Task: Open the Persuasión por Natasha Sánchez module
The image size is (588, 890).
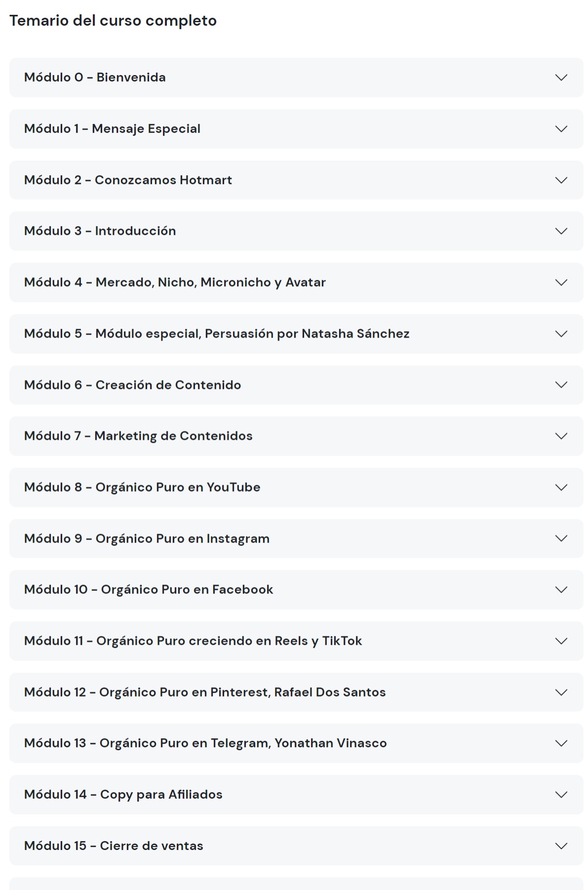Action: point(217,334)
